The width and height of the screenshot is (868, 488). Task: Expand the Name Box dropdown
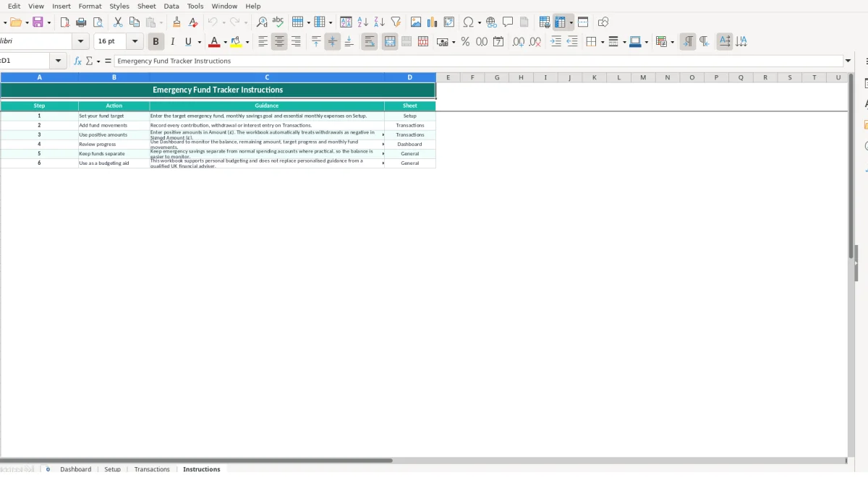click(x=58, y=61)
